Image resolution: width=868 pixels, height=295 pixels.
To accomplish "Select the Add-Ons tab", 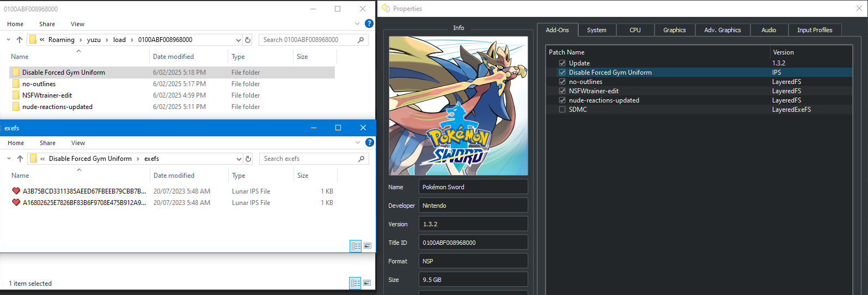I will tap(557, 30).
